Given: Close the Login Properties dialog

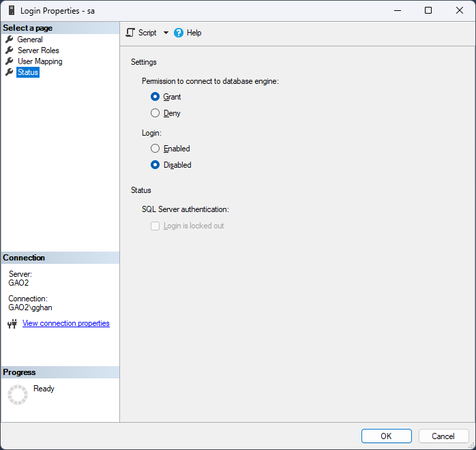Looking at the screenshot, I should tap(460, 10).
